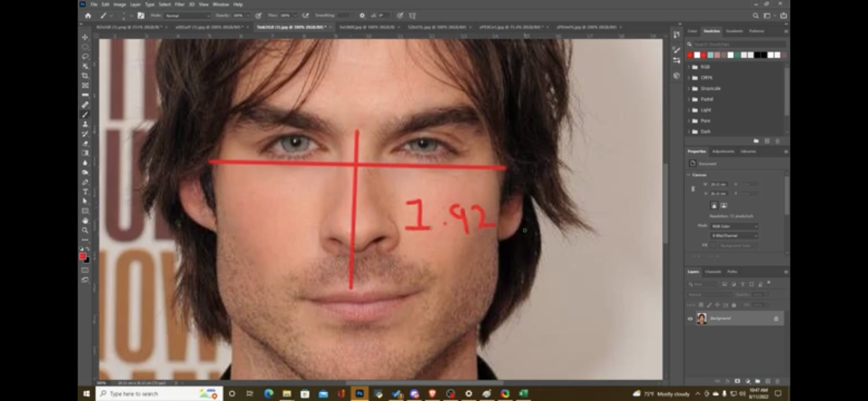Click the Search Swatches field
This screenshot has width=868, height=401.
pyautogui.click(x=738, y=44)
